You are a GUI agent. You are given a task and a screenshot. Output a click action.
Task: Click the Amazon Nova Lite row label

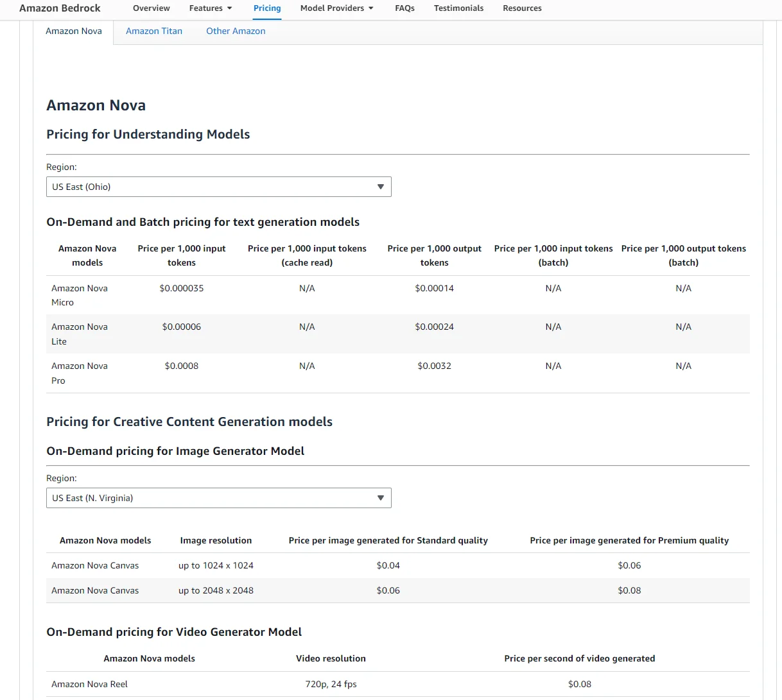click(x=80, y=334)
